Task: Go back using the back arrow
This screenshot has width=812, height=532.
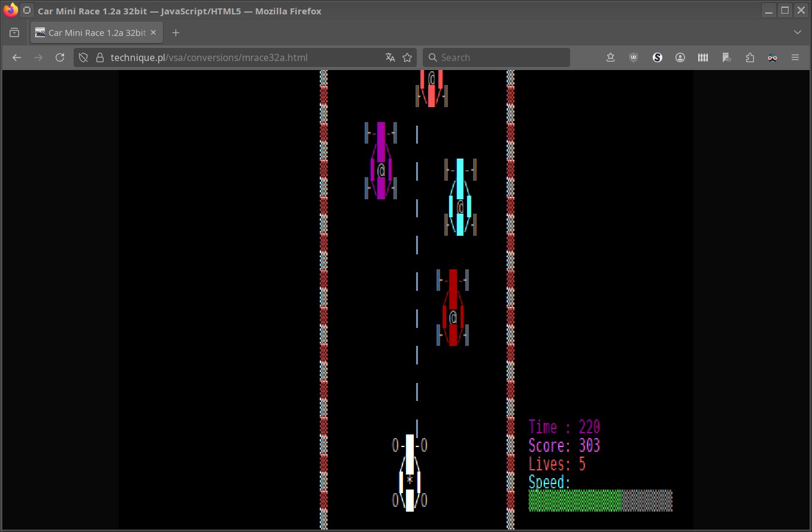Action: click(x=17, y=57)
